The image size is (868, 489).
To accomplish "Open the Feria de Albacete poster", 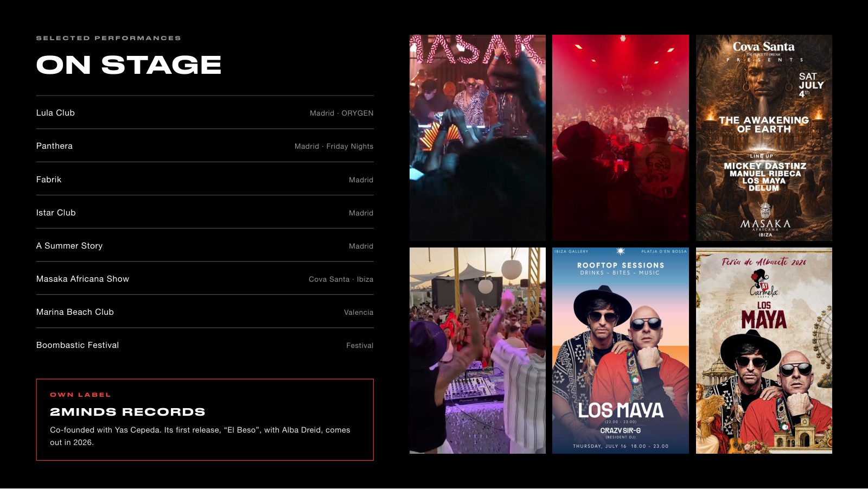I will pyautogui.click(x=764, y=351).
